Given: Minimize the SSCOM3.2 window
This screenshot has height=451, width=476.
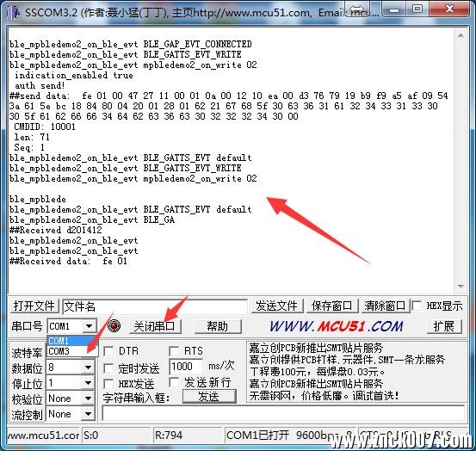Looking at the screenshot, I should (394, 10).
